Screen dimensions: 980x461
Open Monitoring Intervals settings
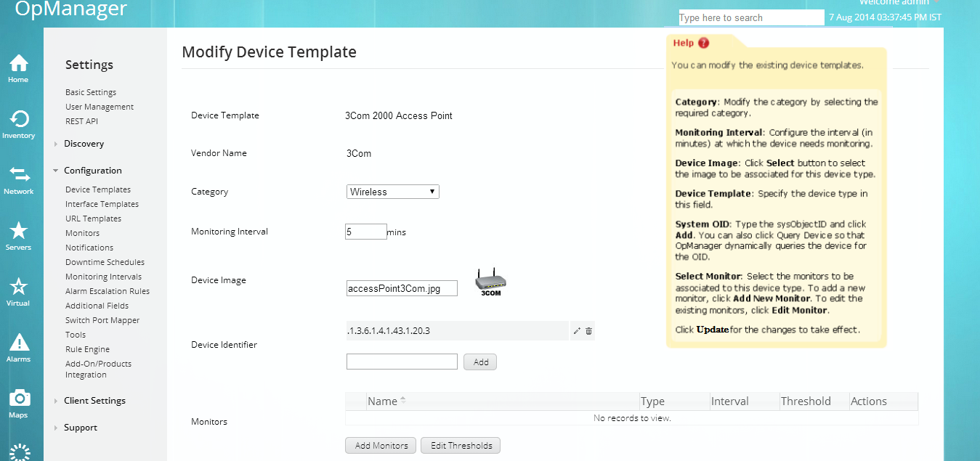103,277
